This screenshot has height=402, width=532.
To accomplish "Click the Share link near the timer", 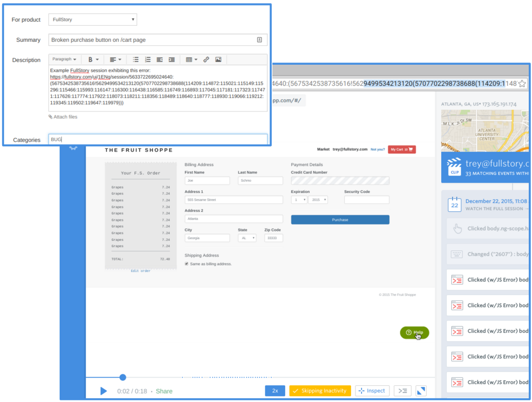I will (x=164, y=391).
